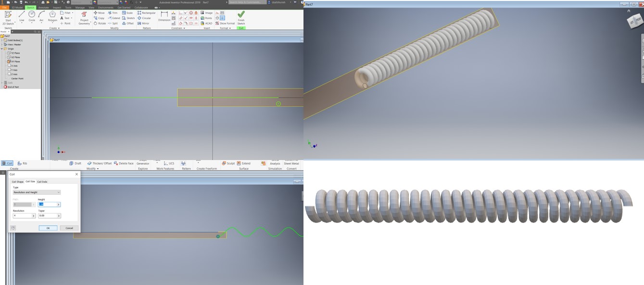
Task: Click Finish Sketch button
Action: (241, 18)
